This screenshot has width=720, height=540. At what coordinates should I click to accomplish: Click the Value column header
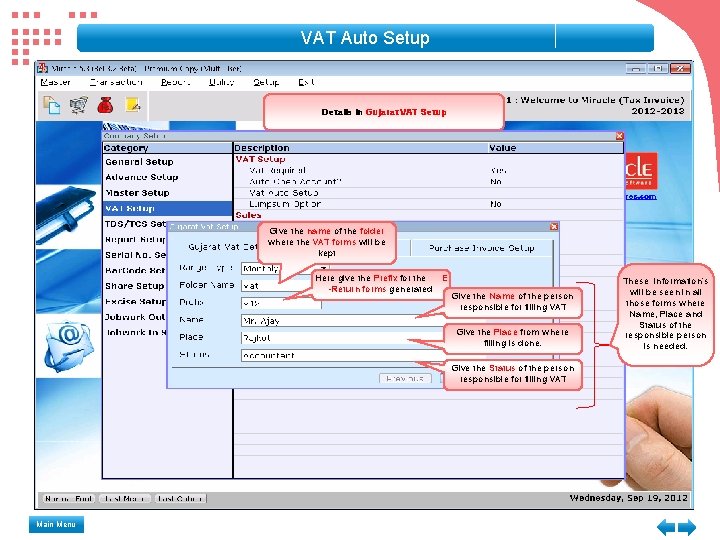click(555, 148)
